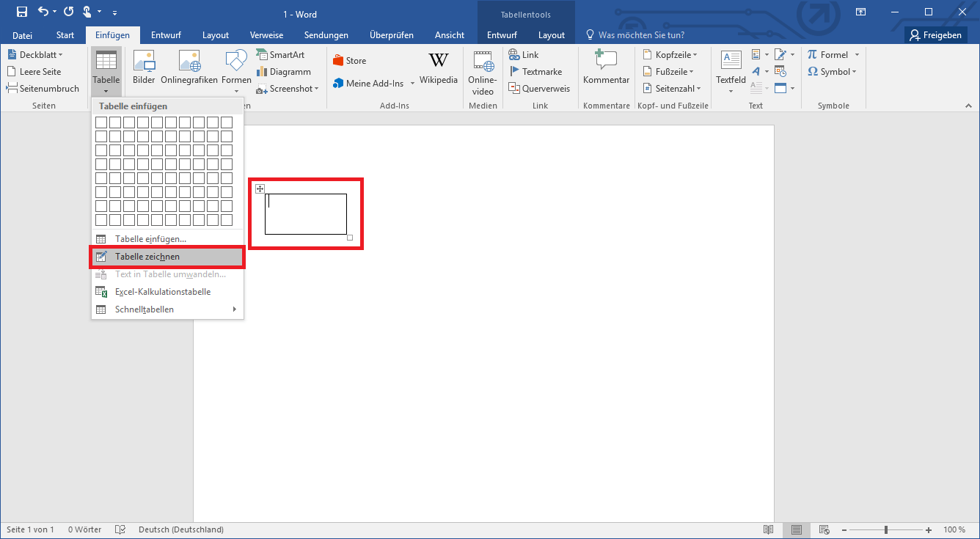Click the zoom out minus button
980x539 pixels.
(x=844, y=529)
